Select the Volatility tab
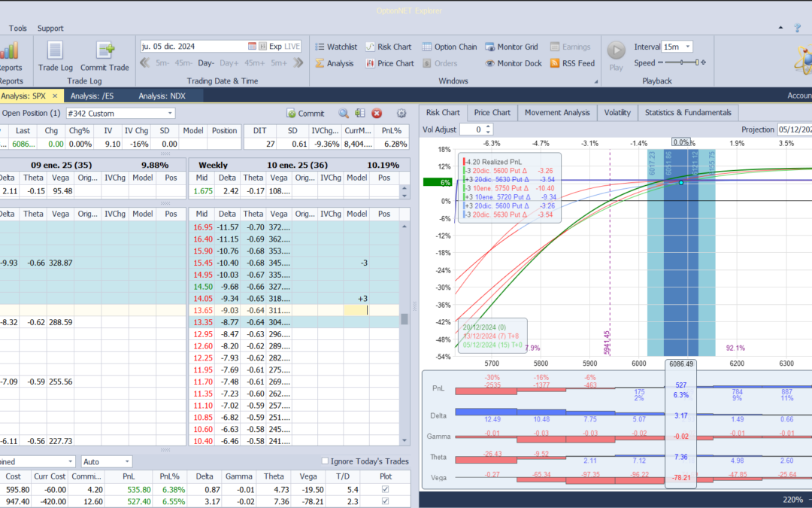This screenshot has width=812, height=508. pyautogui.click(x=617, y=112)
